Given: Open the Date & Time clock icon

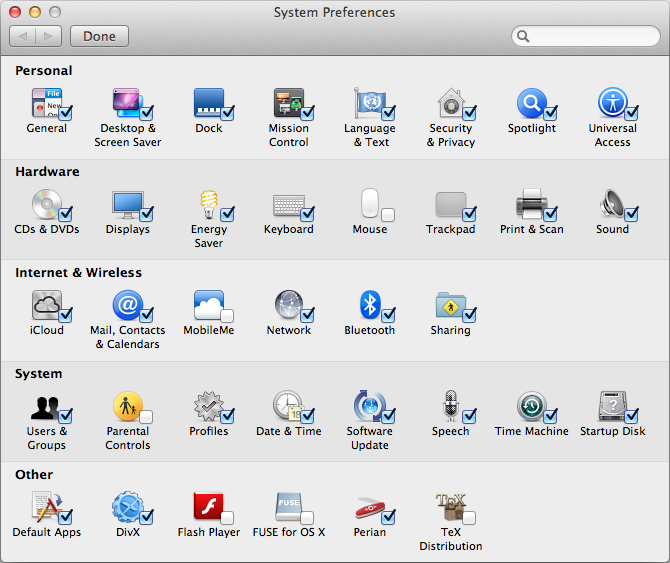Looking at the screenshot, I should [x=289, y=405].
